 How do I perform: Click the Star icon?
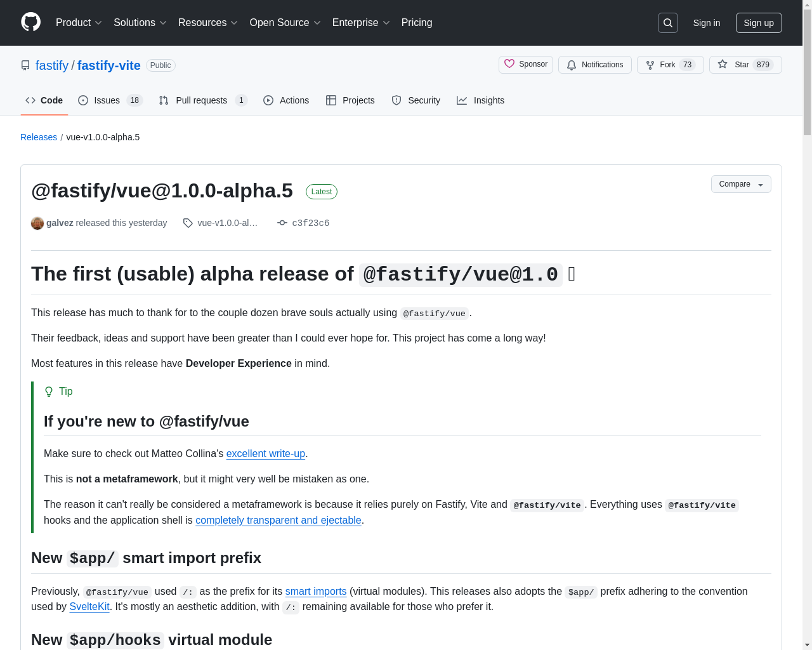click(x=723, y=64)
